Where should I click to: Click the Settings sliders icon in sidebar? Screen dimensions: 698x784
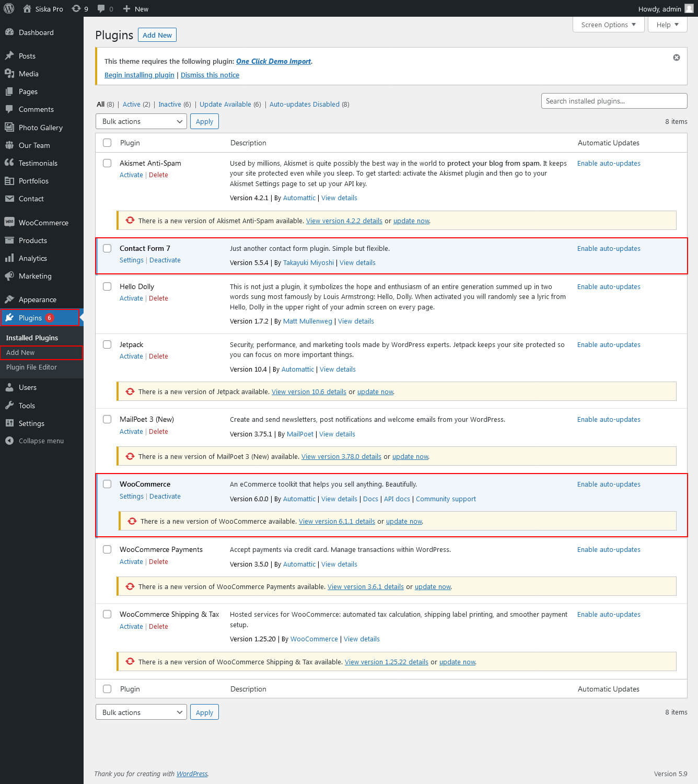tap(9, 423)
